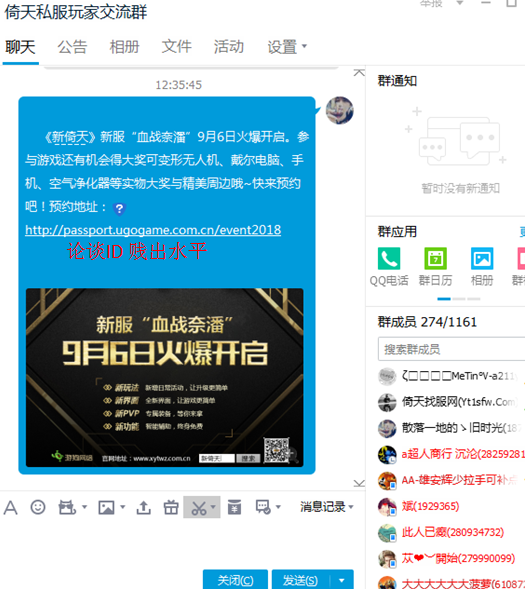Open the 群日历 calendar app
The width and height of the screenshot is (525, 589).
[435, 267]
